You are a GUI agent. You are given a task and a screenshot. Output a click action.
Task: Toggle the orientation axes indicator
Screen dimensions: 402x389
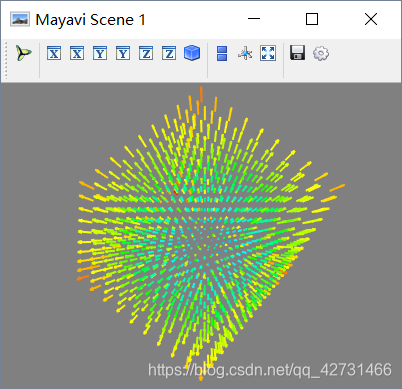pos(245,53)
